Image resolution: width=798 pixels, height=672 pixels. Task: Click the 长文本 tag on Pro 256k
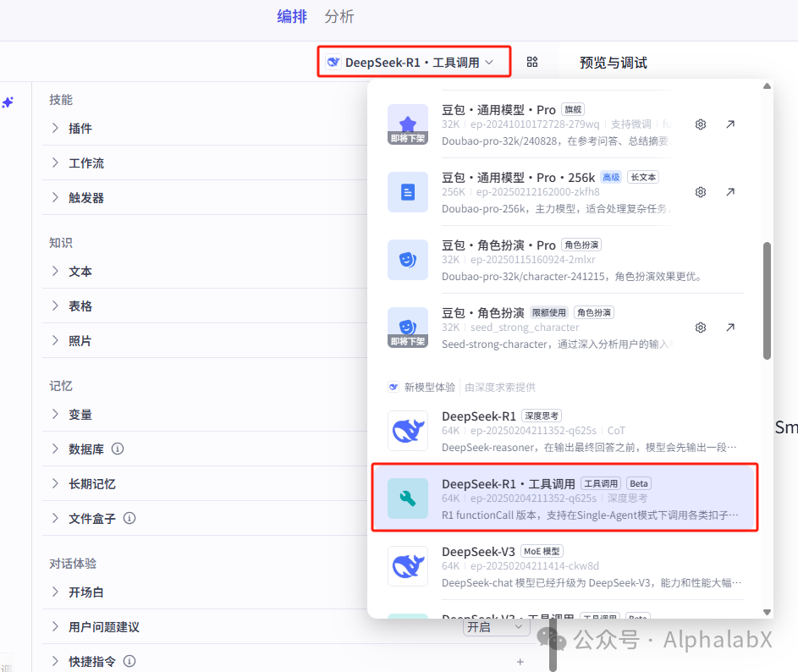pos(643,177)
